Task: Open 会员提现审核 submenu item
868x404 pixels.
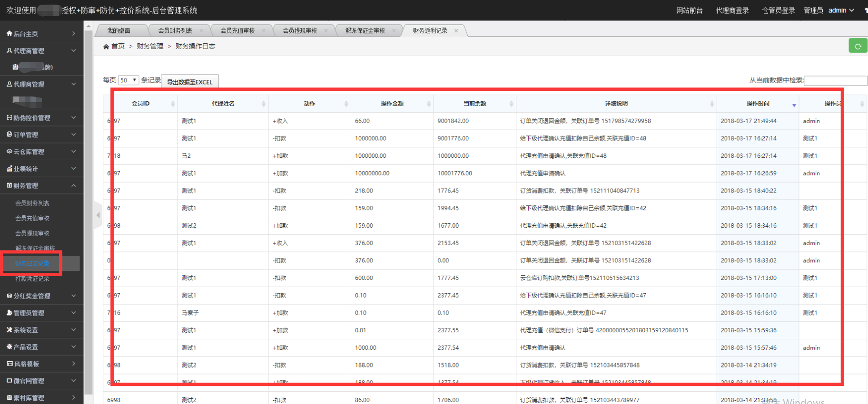Action: [x=32, y=234]
